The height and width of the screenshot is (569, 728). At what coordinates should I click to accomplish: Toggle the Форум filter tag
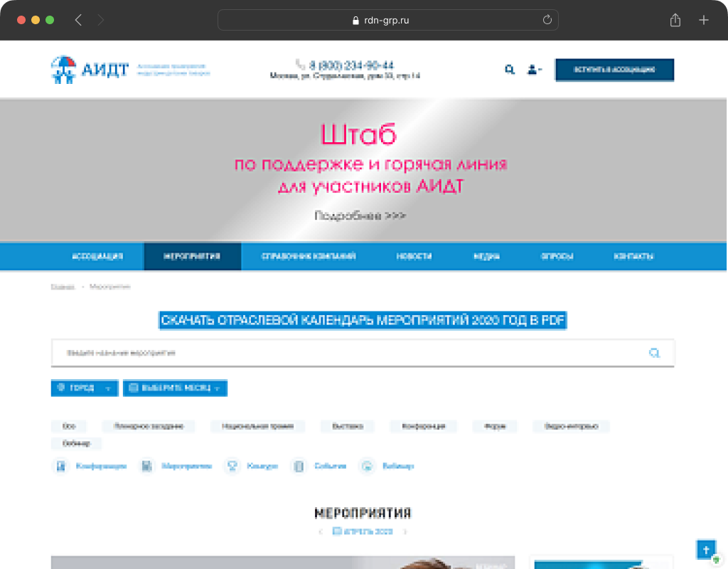(x=495, y=427)
